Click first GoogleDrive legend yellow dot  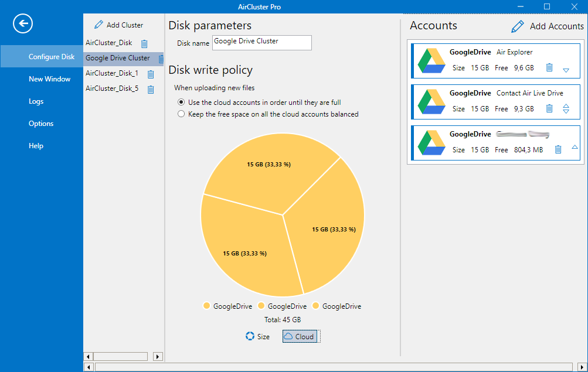206,306
